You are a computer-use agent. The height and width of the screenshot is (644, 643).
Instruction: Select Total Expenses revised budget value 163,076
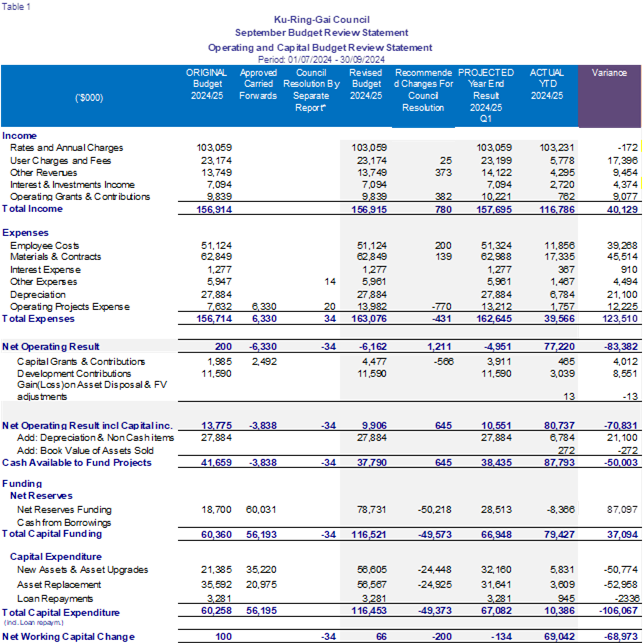(369, 319)
